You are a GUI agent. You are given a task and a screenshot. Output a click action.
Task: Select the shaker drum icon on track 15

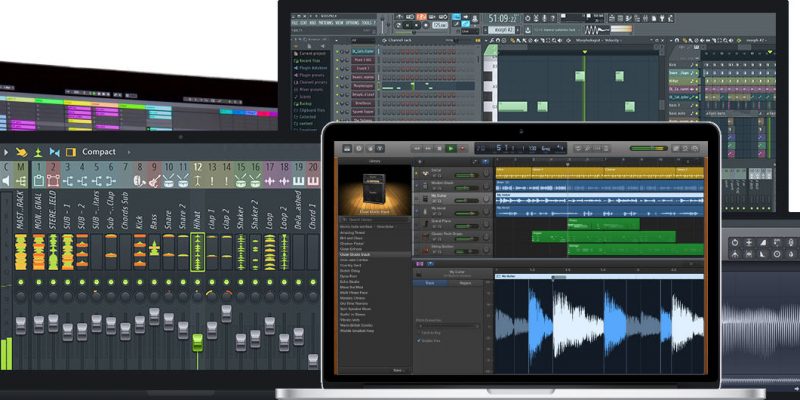tap(240, 181)
